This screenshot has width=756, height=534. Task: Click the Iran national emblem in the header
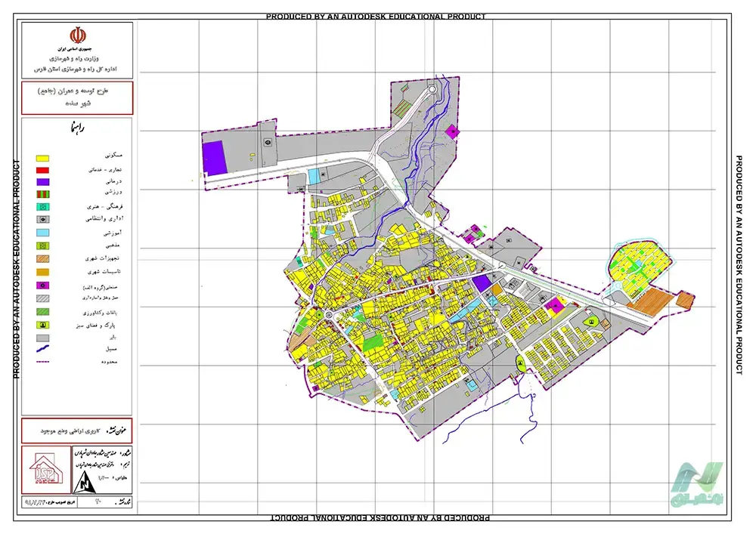[76, 35]
